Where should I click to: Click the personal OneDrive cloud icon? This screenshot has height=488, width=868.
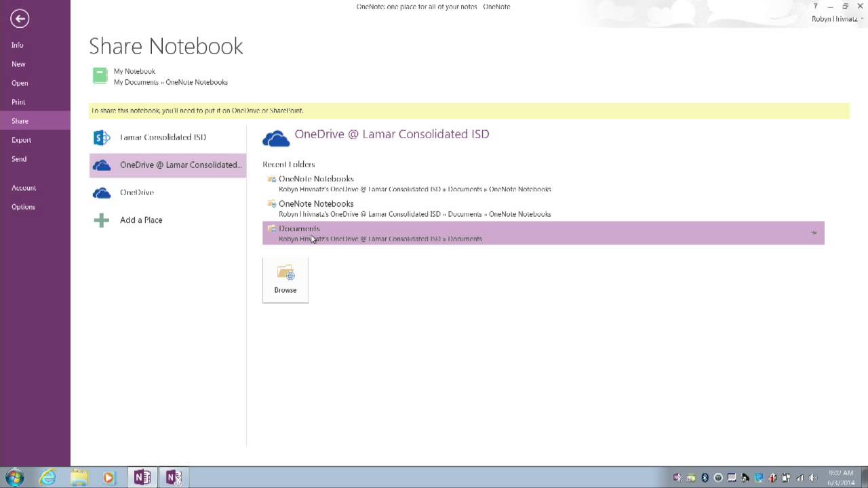pyautogui.click(x=102, y=193)
